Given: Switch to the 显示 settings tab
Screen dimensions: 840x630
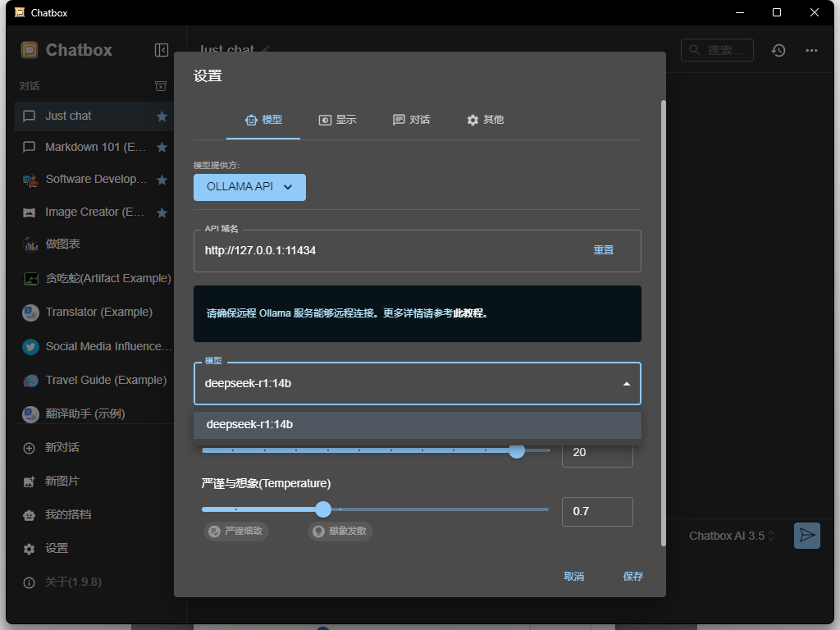Looking at the screenshot, I should [x=337, y=120].
